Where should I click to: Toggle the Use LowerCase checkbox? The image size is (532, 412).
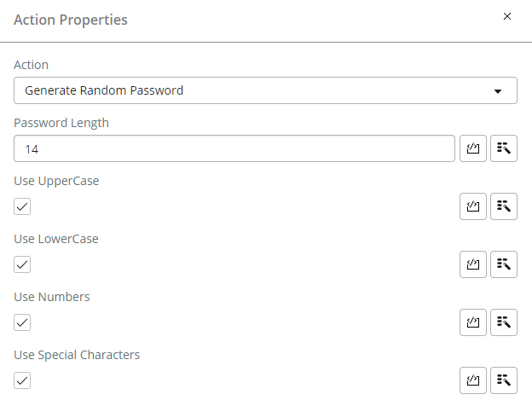tap(23, 264)
